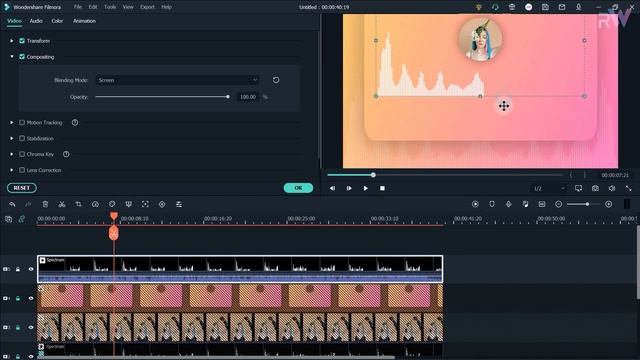Click the account avatar icon
Image resolution: width=640 pixels, height=360 pixels.
click(x=529, y=7)
